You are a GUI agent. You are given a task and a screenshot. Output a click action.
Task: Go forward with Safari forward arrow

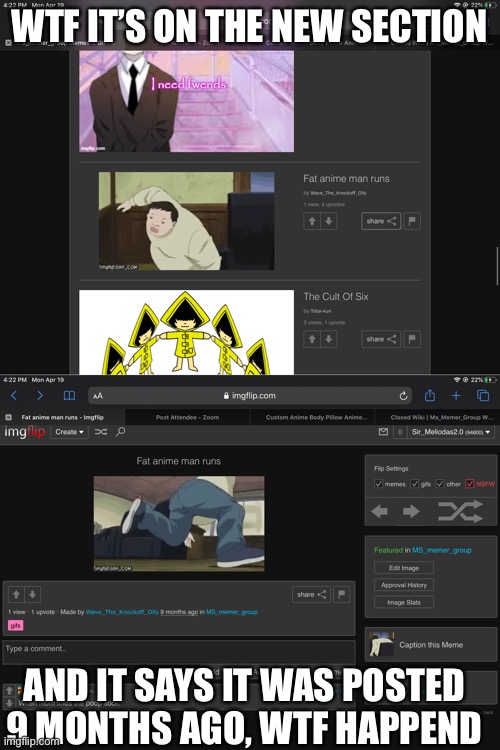[x=40, y=396]
